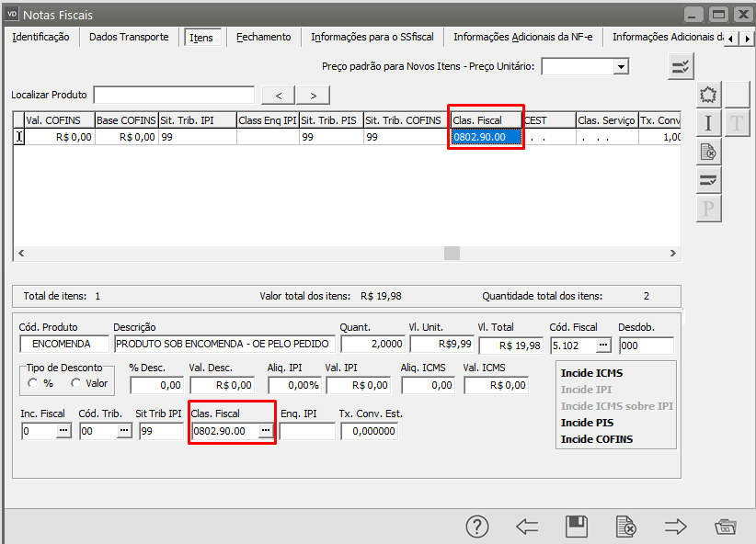Select the '%' discount type radio button
This screenshot has height=544, width=756.
point(33,383)
